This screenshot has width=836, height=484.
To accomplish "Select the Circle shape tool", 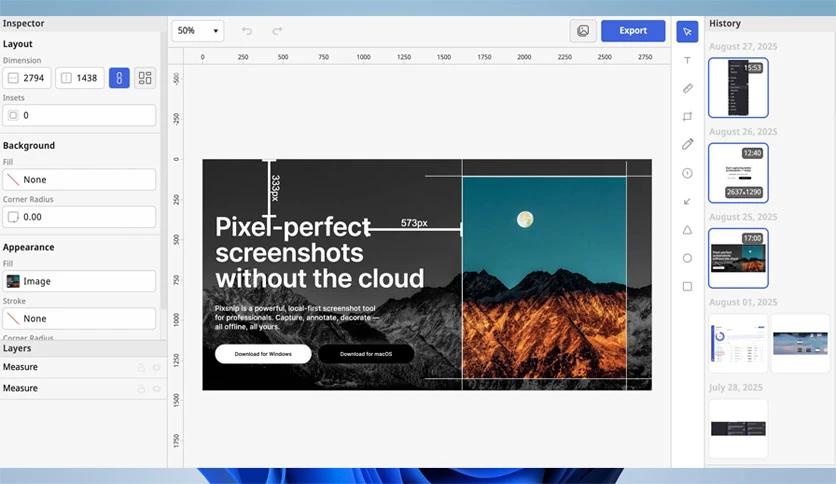I will 687,258.
